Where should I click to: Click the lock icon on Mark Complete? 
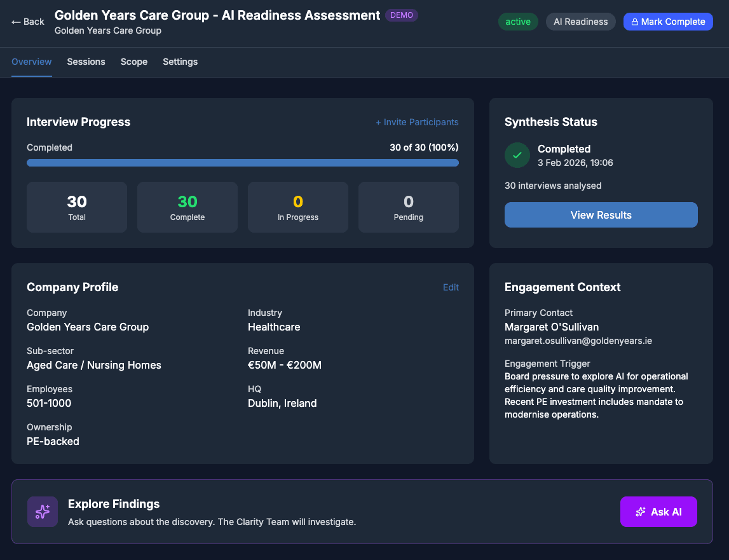(x=636, y=22)
